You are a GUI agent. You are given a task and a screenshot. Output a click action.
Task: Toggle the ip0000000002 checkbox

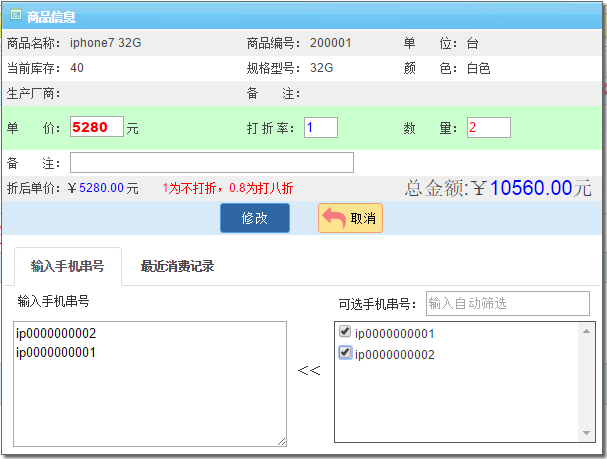[x=345, y=353]
